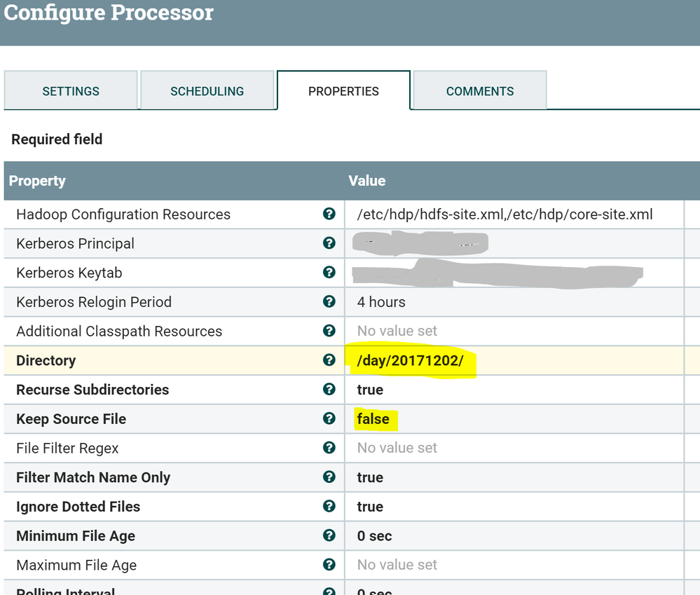Edit the Minimum File Age value
This screenshot has width=700, height=595.
(374, 536)
